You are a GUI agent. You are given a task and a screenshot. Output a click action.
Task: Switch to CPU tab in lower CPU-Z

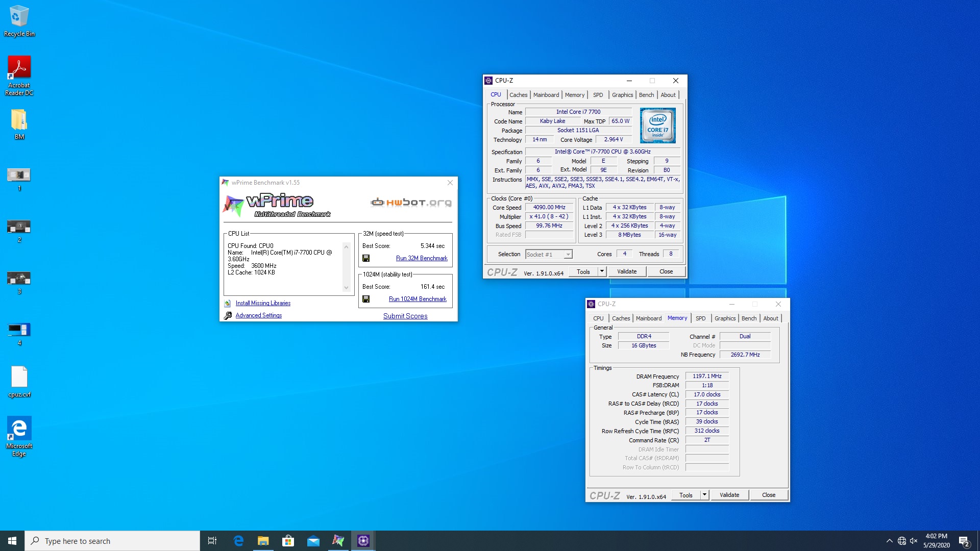[x=598, y=318]
